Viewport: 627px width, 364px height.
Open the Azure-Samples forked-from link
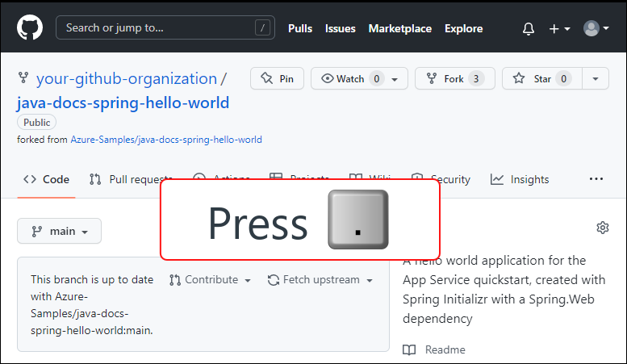[166, 140]
